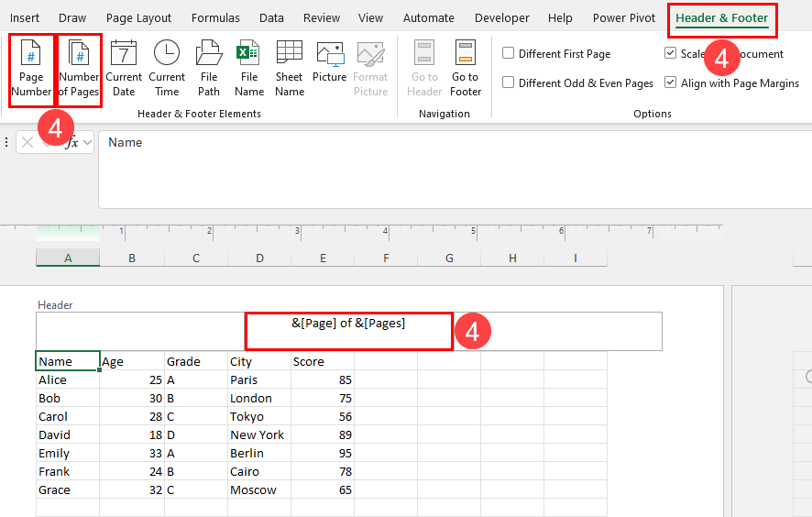Open the Help tab
Image resolution: width=812 pixels, height=517 pixels.
(560, 18)
